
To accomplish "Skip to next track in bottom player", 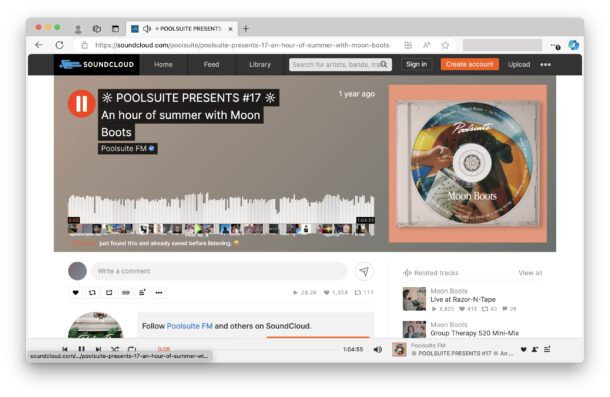I will coord(98,349).
